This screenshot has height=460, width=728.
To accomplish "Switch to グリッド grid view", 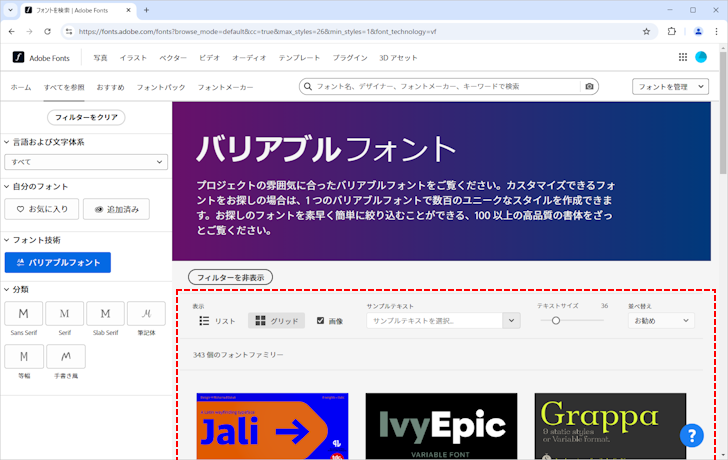I will click(276, 321).
